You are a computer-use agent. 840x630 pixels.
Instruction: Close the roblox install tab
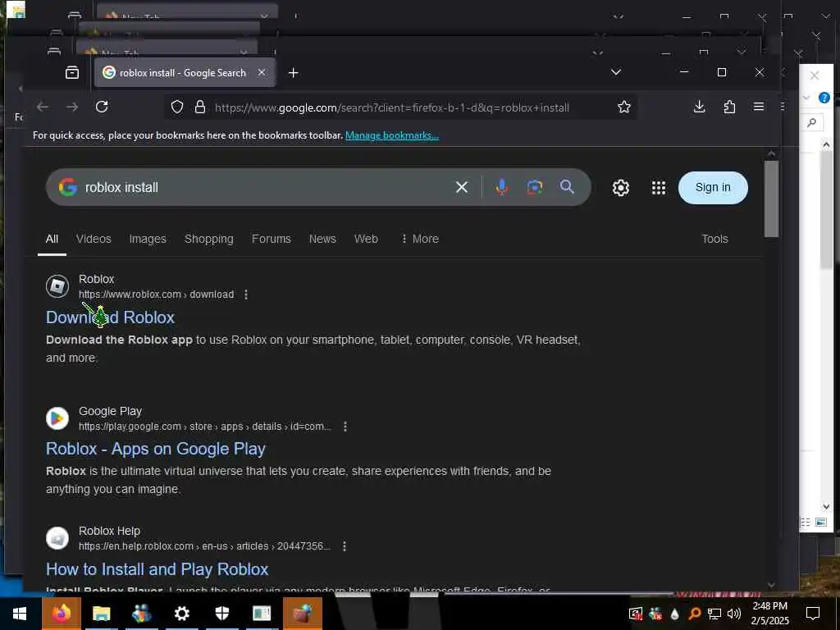262,72
